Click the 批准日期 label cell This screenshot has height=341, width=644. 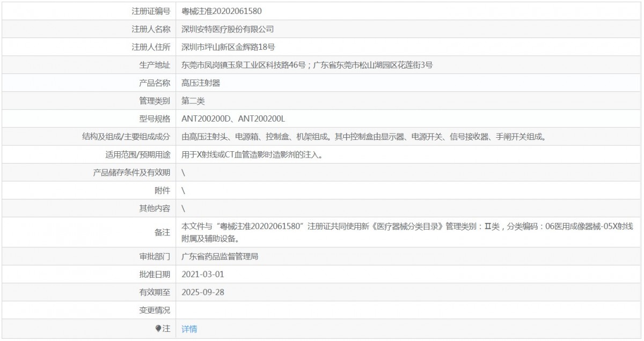88,274
